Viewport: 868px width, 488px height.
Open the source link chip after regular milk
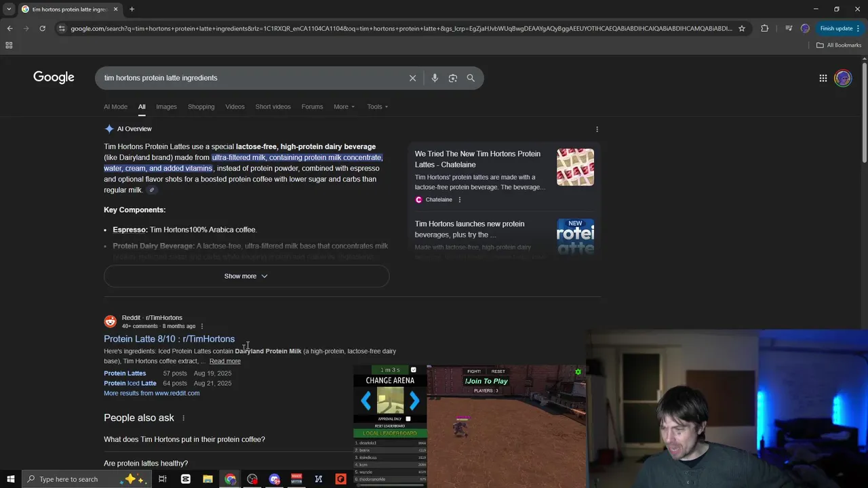tap(152, 190)
